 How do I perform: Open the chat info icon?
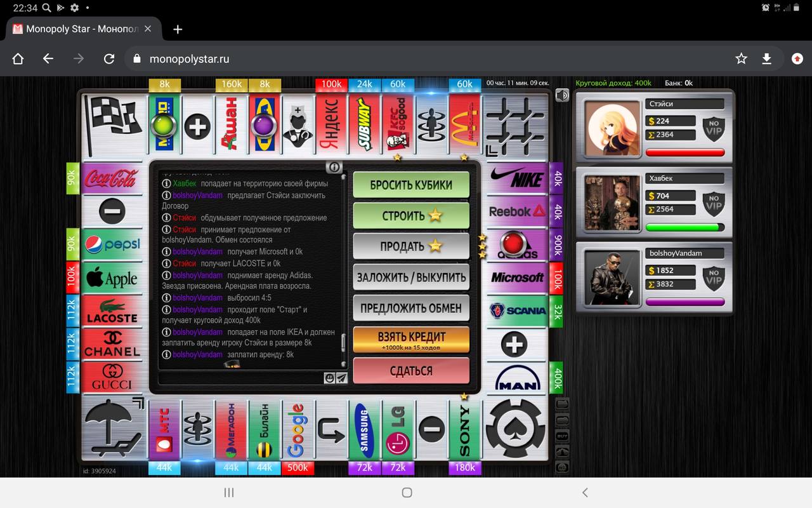click(334, 168)
